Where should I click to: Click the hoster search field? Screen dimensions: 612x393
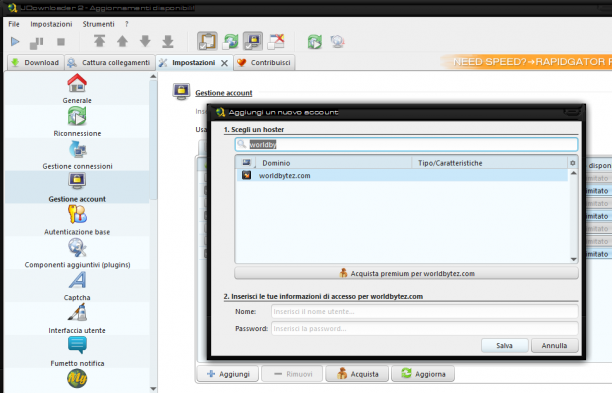406,144
